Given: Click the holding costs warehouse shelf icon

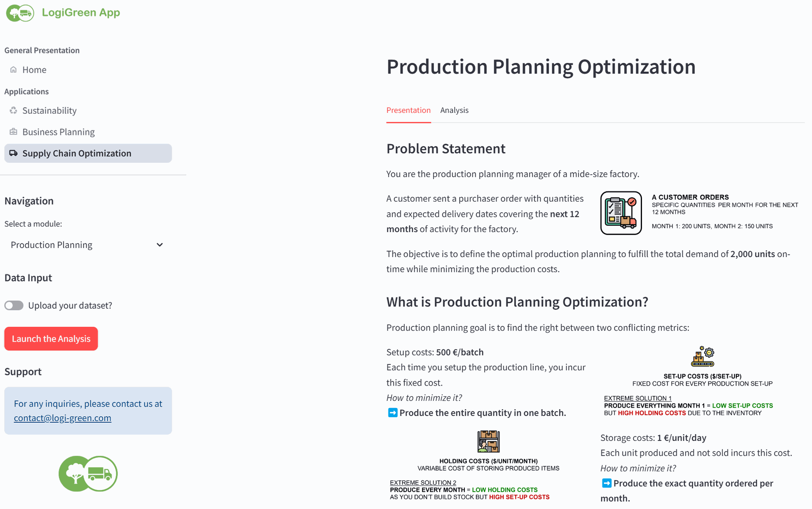Looking at the screenshot, I should point(488,441).
